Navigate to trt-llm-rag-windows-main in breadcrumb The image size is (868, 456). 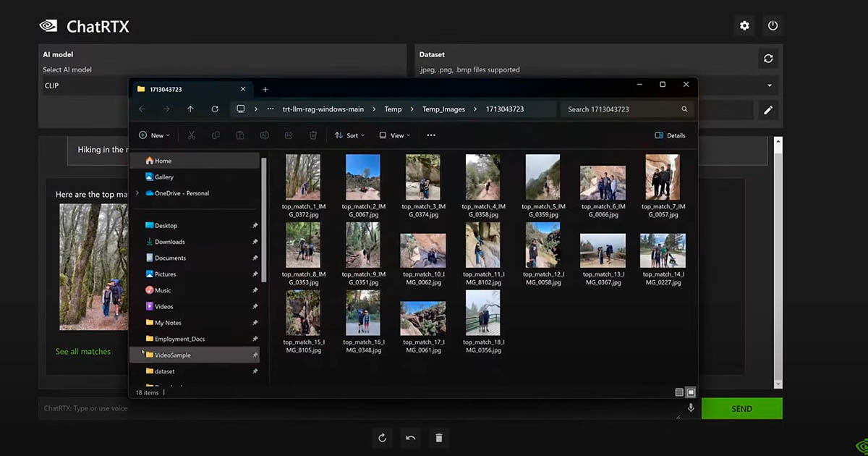323,109
